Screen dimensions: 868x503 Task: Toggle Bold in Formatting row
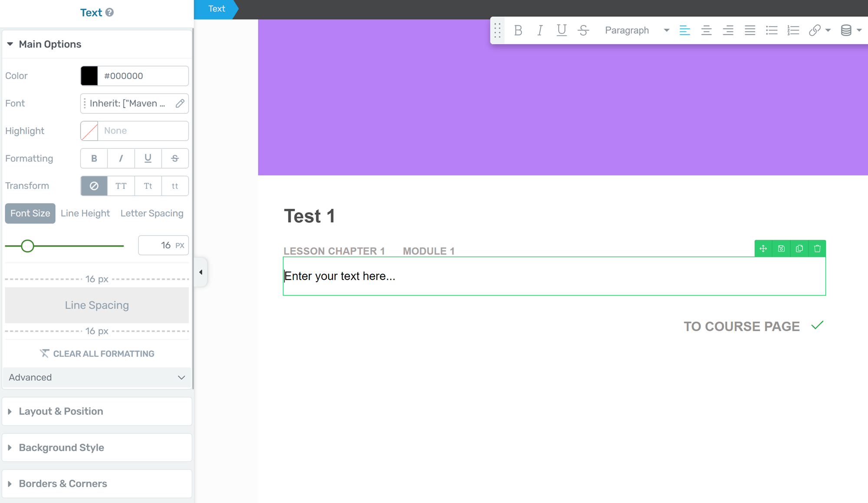(94, 158)
